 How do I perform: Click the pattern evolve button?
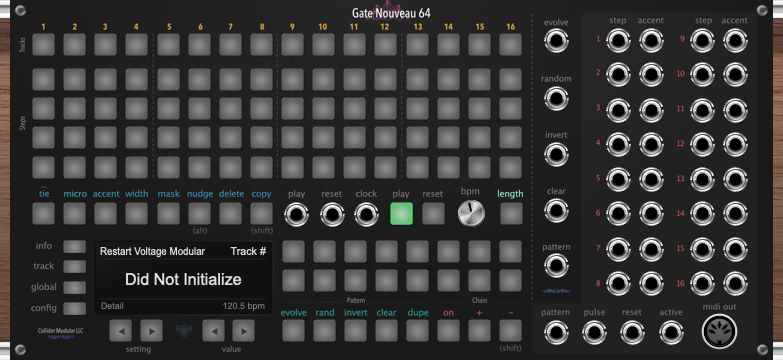tap(293, 331)
